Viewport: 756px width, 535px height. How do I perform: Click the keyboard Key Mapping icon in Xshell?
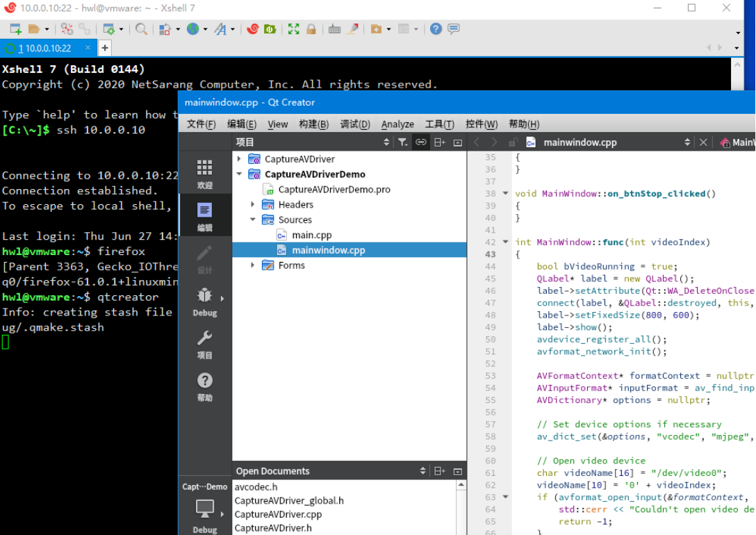click(x=335, y=29)
